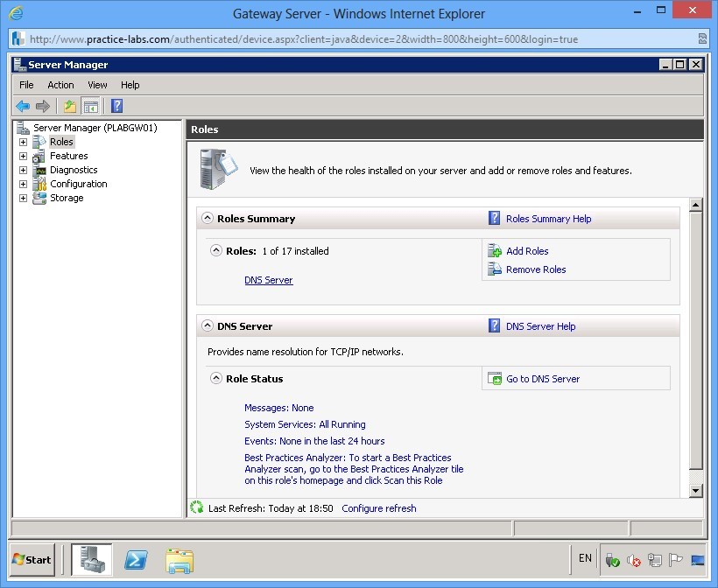The height and width of the screenshot is (588, 718).
Task: Open Windows PowerShell from the taskbar
Action: [136, 560]
